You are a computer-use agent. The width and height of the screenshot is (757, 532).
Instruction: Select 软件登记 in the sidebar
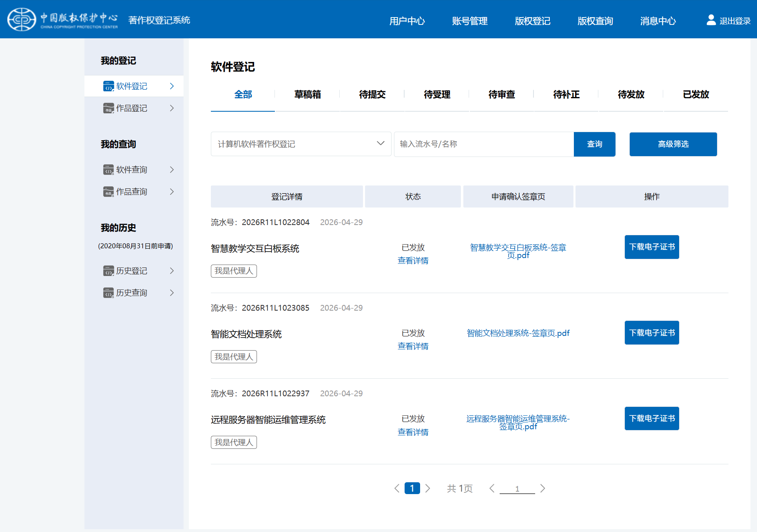click(x=134, y=86)
